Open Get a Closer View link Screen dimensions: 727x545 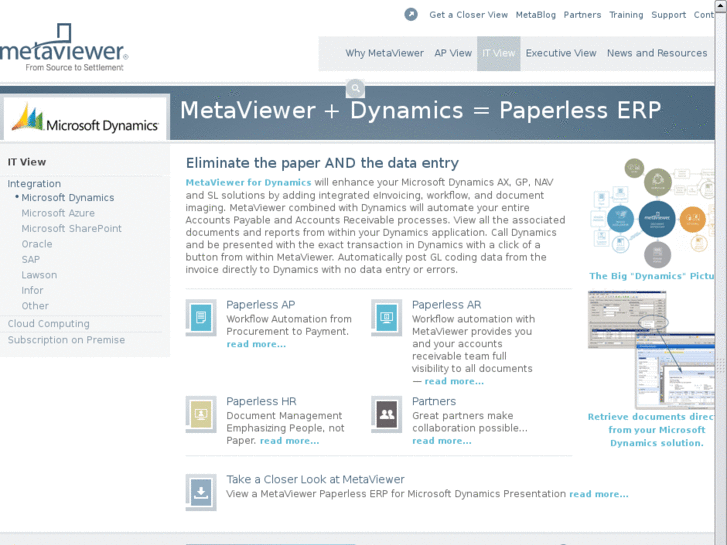click(468, 15)
